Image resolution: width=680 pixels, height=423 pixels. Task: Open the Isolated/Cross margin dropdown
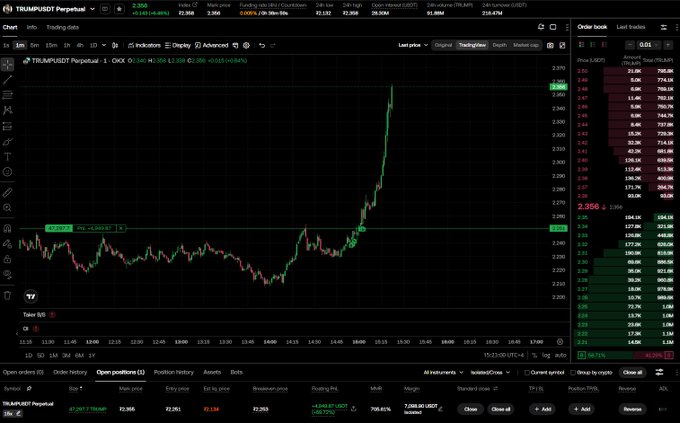[x=490, y=372]
